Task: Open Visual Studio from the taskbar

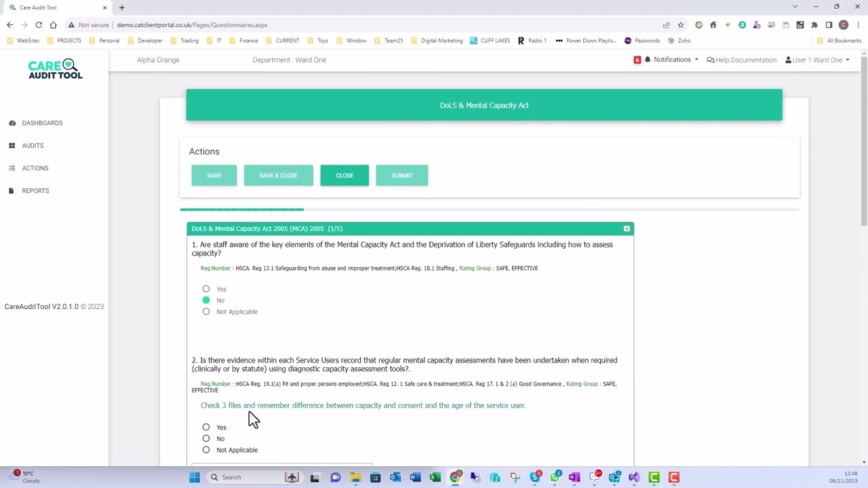Action: tap(634, 477)
